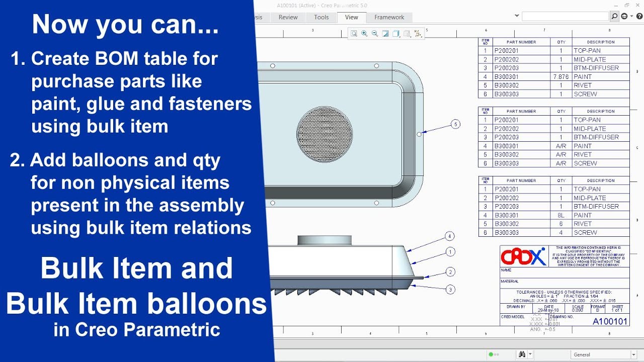Click MID-PLATE description in second BOM table
This screenshot has width=644, height=362.
(590, 129)
